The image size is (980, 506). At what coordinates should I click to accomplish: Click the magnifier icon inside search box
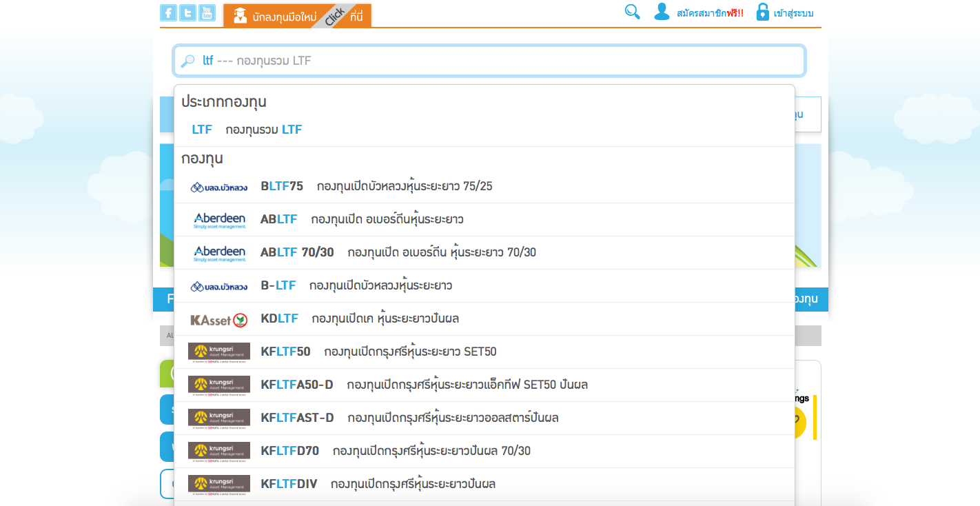[x=187, y=61]
